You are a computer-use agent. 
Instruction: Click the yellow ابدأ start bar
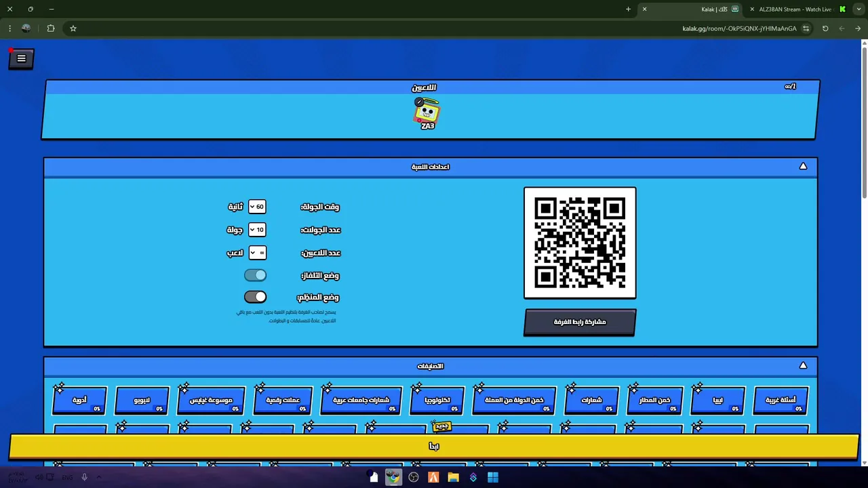pyautogui.click(x=434, y=446)
